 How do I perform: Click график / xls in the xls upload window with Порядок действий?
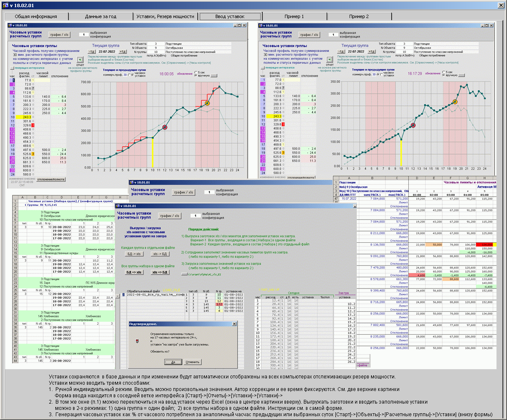pyautogui.click(x=170, y=216)
